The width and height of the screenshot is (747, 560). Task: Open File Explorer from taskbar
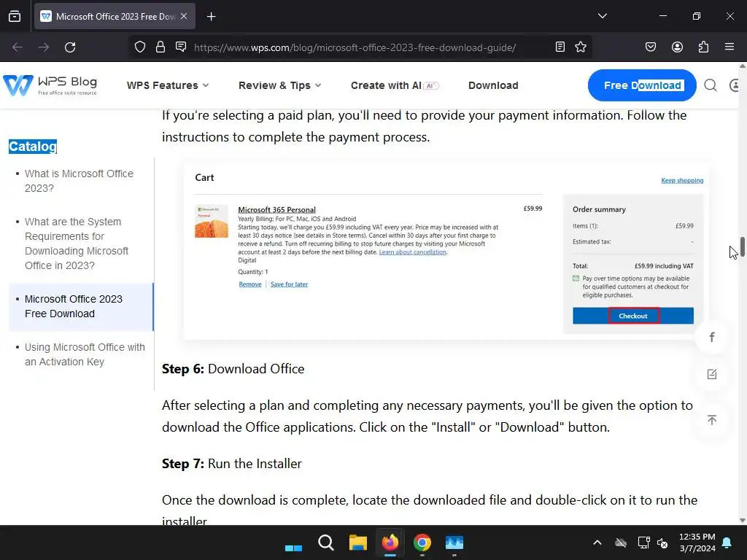pos(357,542)
